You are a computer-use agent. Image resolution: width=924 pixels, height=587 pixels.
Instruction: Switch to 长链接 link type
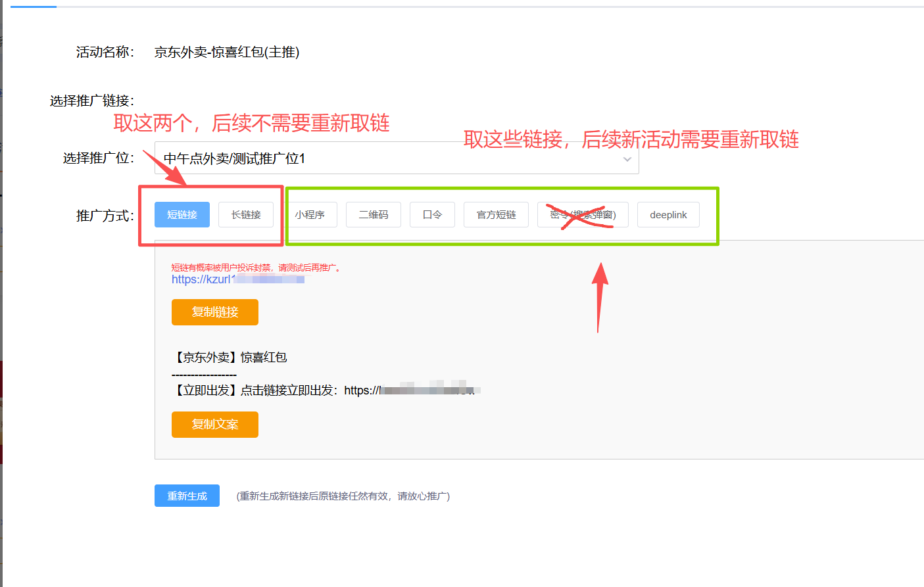coord(246,215)
